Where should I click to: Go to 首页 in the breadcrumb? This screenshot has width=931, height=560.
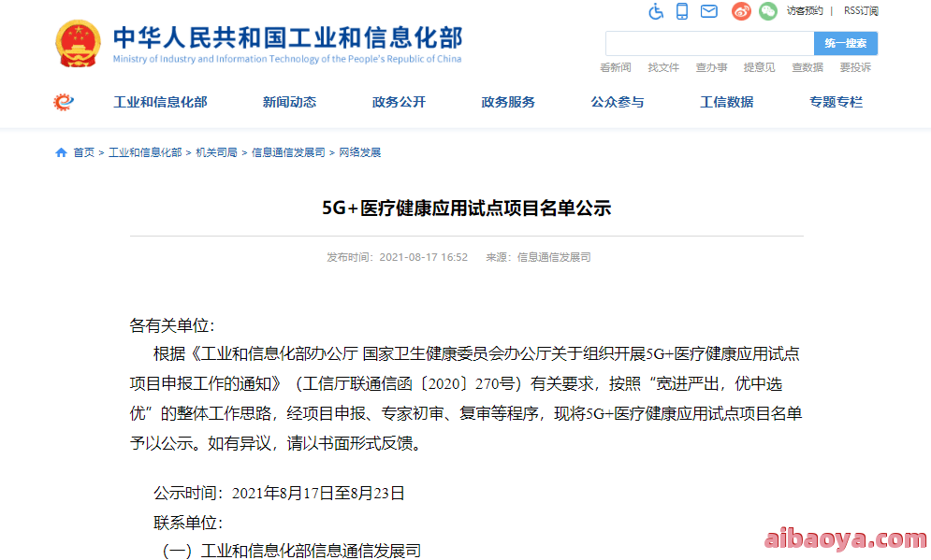[x=83, y=152]
